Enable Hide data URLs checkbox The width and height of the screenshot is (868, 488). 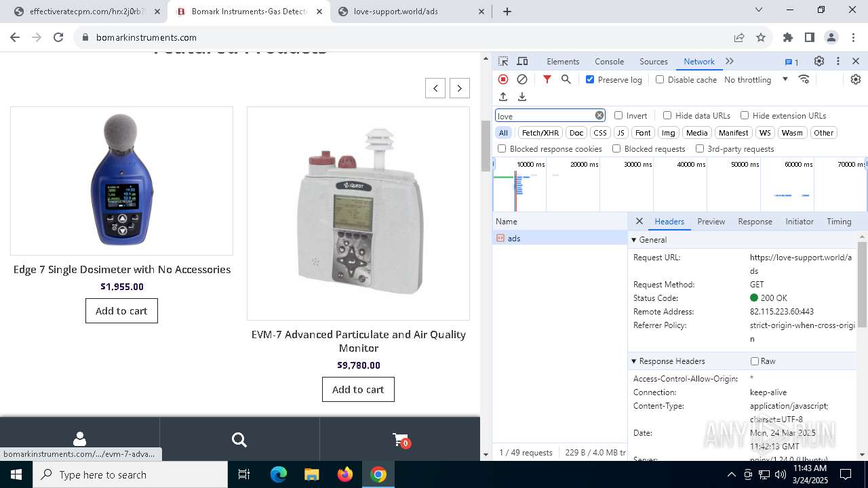[667, 115]
